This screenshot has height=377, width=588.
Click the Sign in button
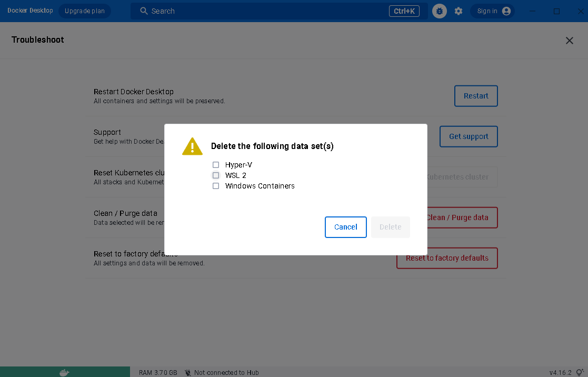click(x=492, y=11)
